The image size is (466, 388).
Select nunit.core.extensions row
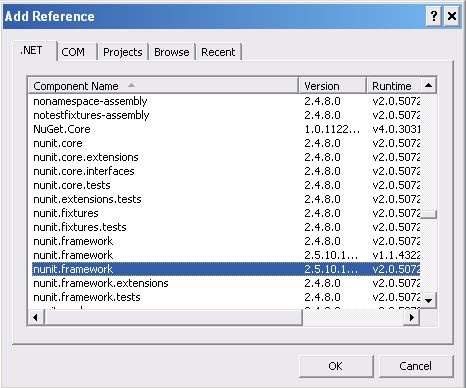(226, 157)
